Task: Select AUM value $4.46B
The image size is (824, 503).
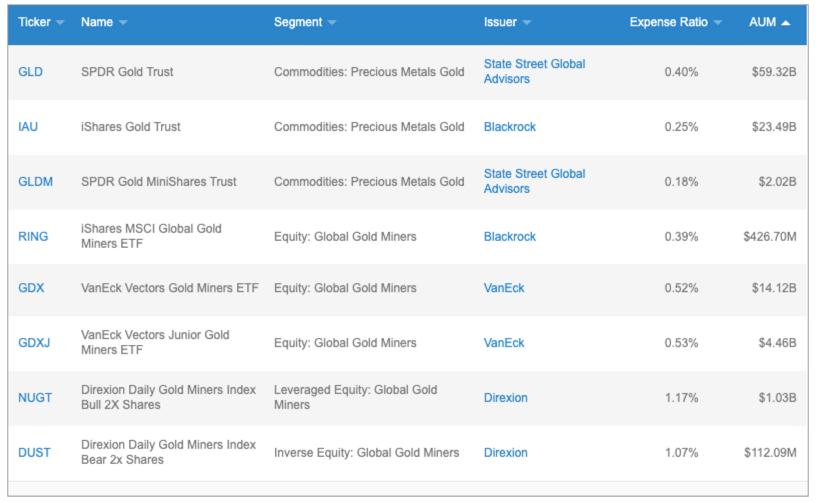Action: 777,343
